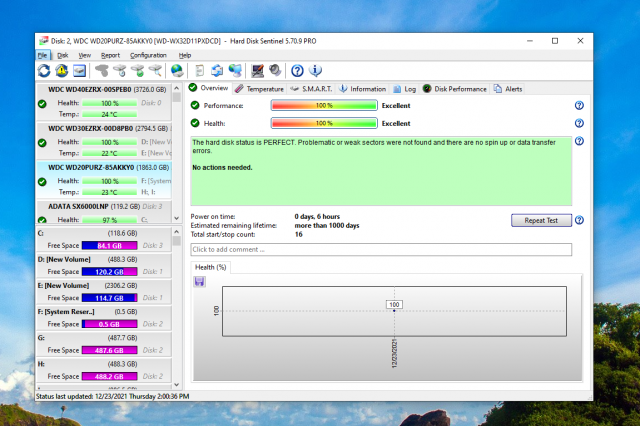Open the Configuration menu

pos(148,55)
